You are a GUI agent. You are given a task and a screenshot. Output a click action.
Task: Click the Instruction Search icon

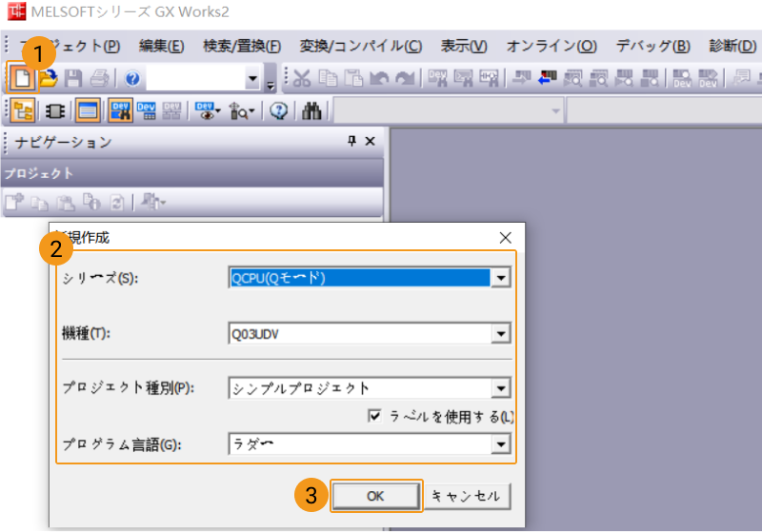[463, 78]
